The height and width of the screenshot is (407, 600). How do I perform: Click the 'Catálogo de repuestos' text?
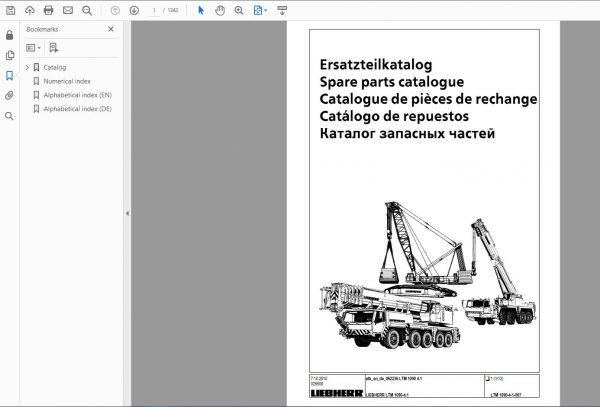click(x=394, y=116)
